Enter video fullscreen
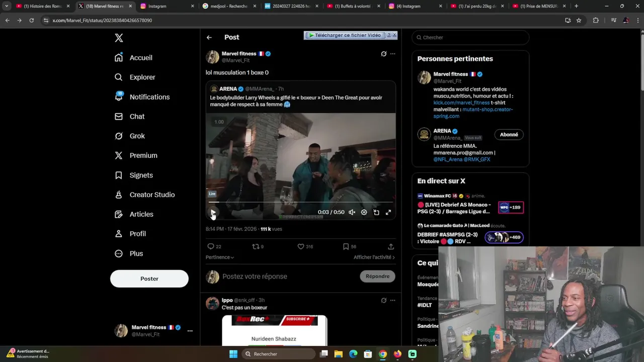 point(388,212)
